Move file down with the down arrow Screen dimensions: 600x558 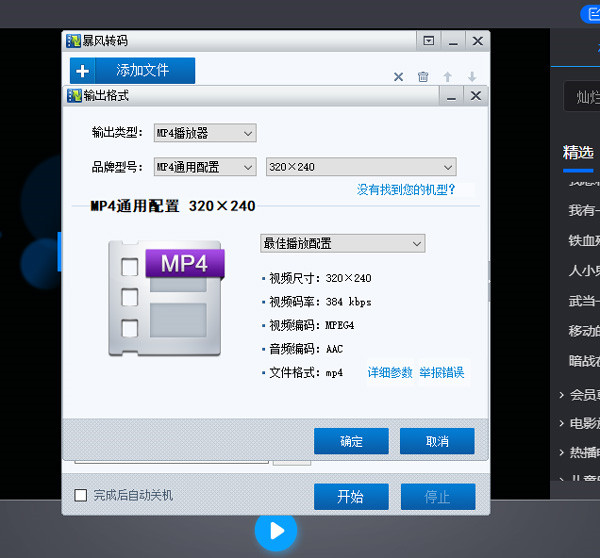click(x=472, y=77)
